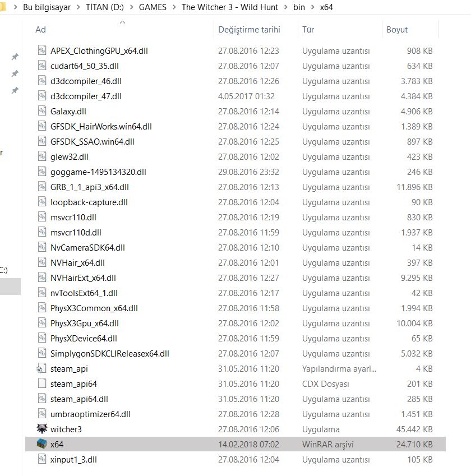Click the goggame-1495134320.dll file icon

click(42, 172)
